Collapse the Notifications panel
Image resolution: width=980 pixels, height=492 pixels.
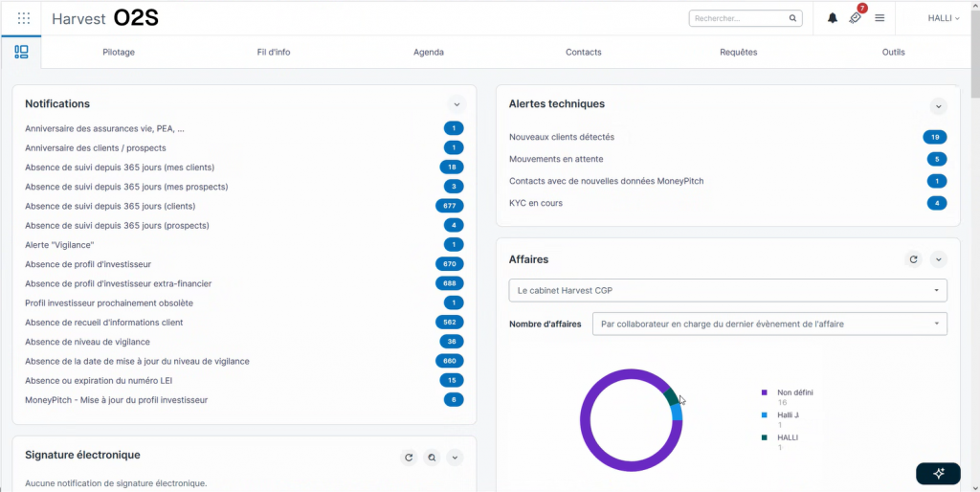(x=457, y=104)
